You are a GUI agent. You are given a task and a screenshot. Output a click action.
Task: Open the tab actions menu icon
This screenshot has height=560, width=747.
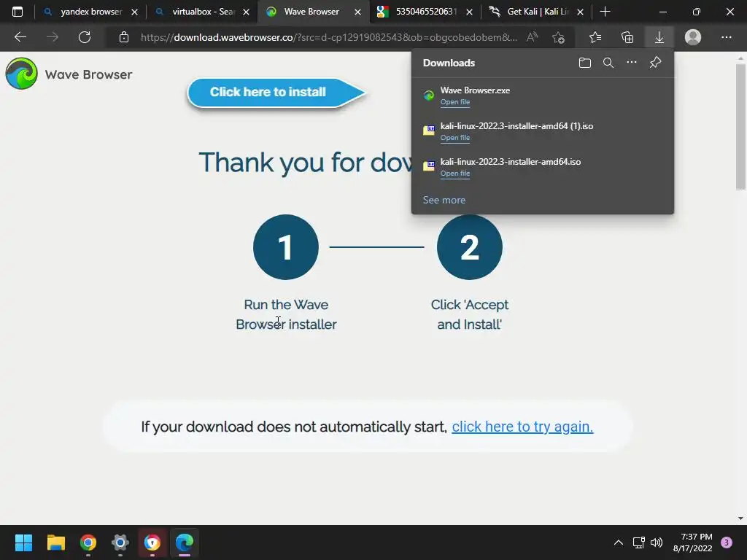coord(18,12)
